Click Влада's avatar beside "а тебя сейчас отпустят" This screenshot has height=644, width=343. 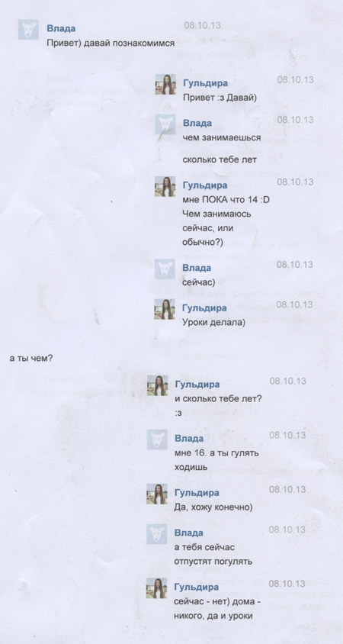pyautogui.click(x=157, y=534)
